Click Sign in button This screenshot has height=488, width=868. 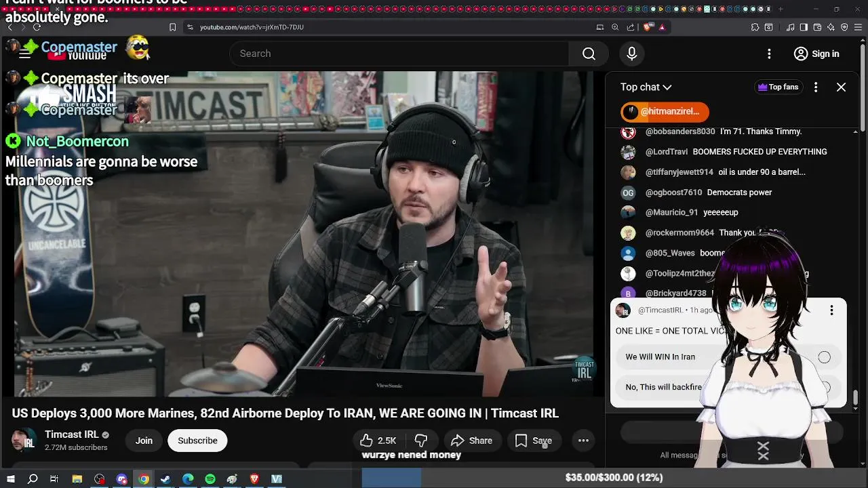pos(816,54)
